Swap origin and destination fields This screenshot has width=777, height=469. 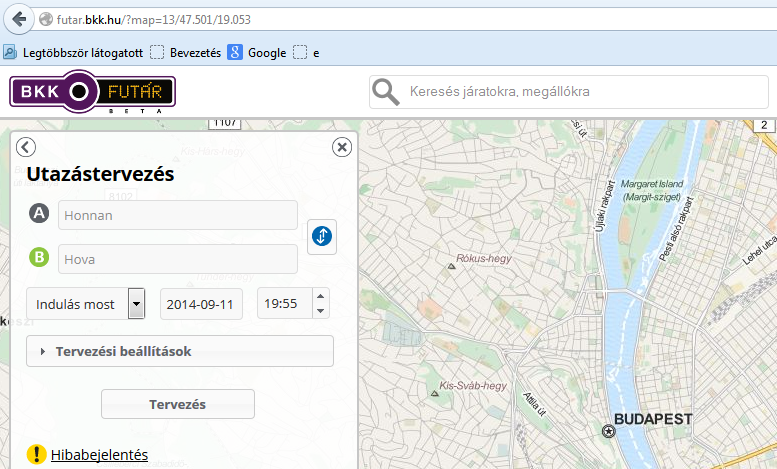(x=322, y=236)
